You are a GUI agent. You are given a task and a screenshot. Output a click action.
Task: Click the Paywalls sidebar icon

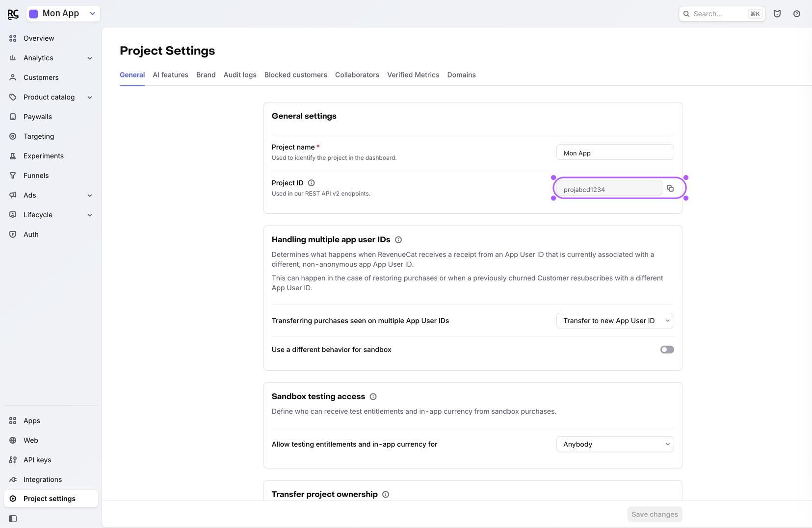[x=13, y=117]
